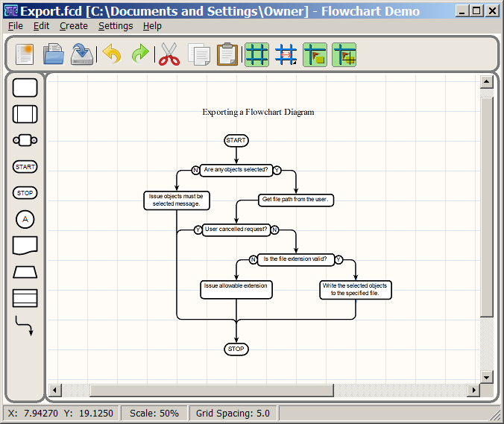Cut selection with the scissors icon
The image size is (504, 424).
[x=170, y=55]
